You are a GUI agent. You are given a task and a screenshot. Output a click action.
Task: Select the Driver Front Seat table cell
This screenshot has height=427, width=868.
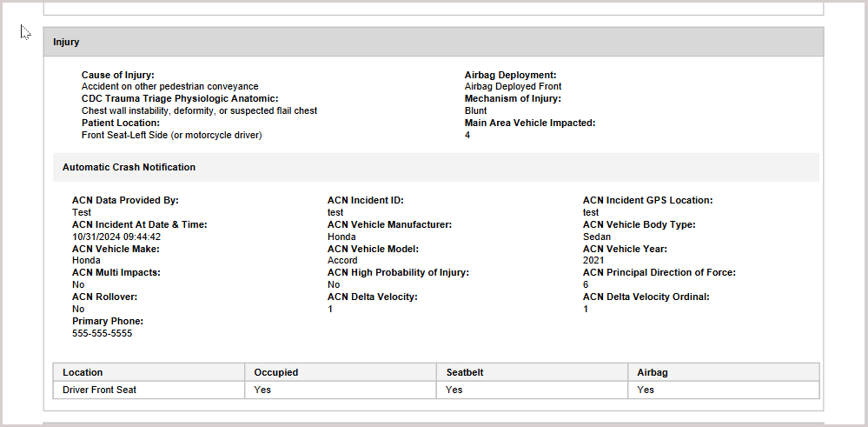coord(99,390)
